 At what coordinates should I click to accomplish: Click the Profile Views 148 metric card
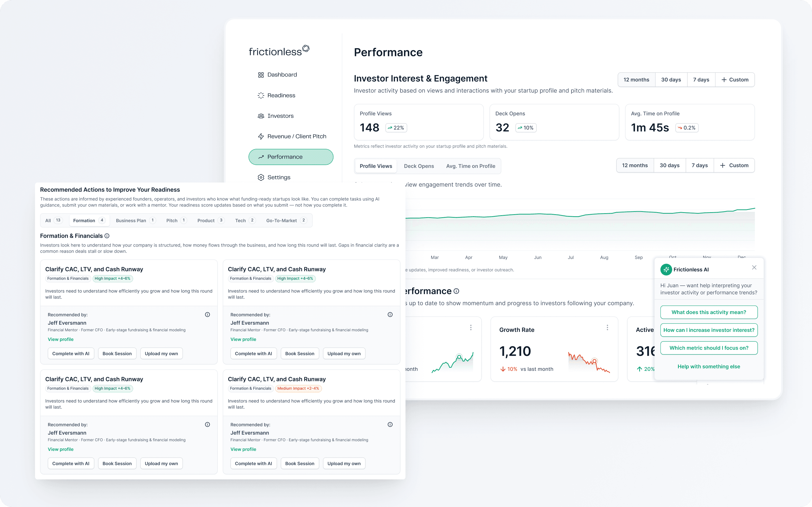coord(418,122)
